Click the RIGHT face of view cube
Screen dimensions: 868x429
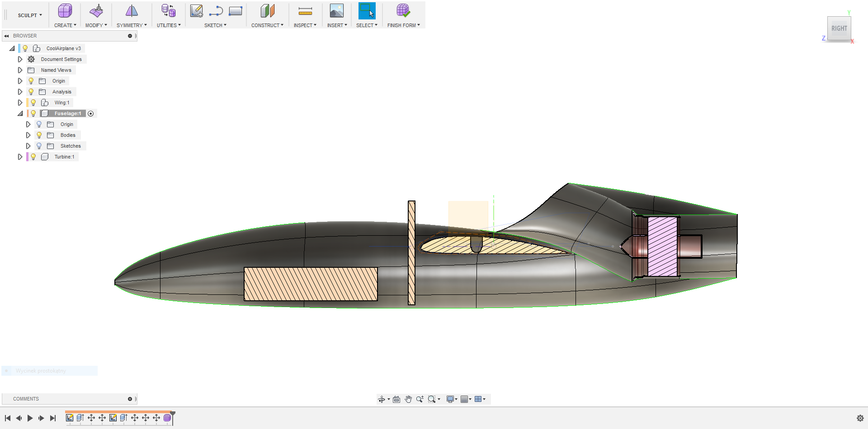click(839, 28)
